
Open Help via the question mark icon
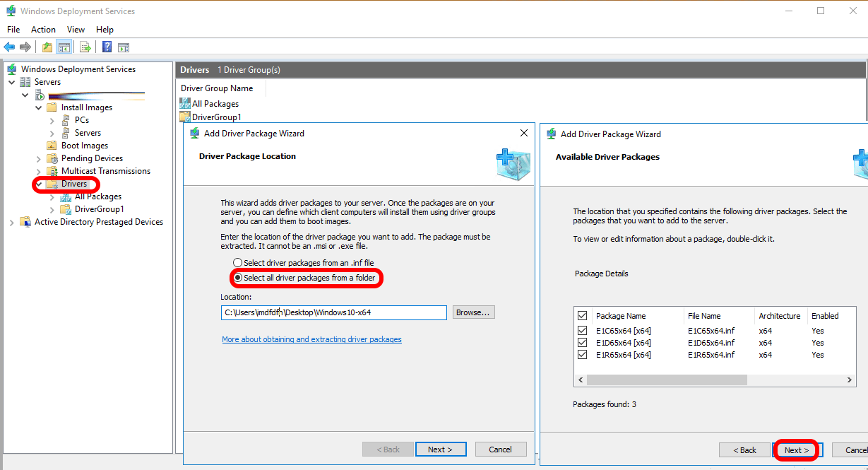click(x=107, y=47)
